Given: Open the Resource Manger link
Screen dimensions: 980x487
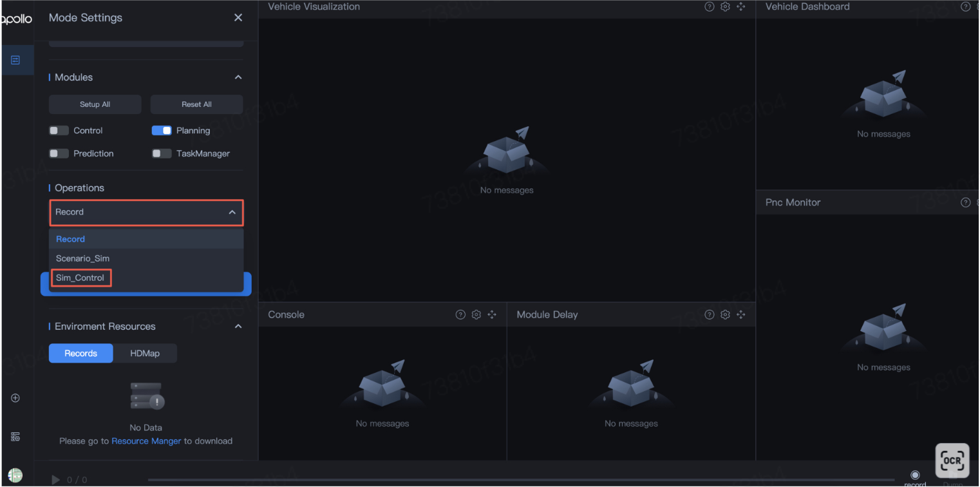Looking at the screenshot, I should [146, 441].
